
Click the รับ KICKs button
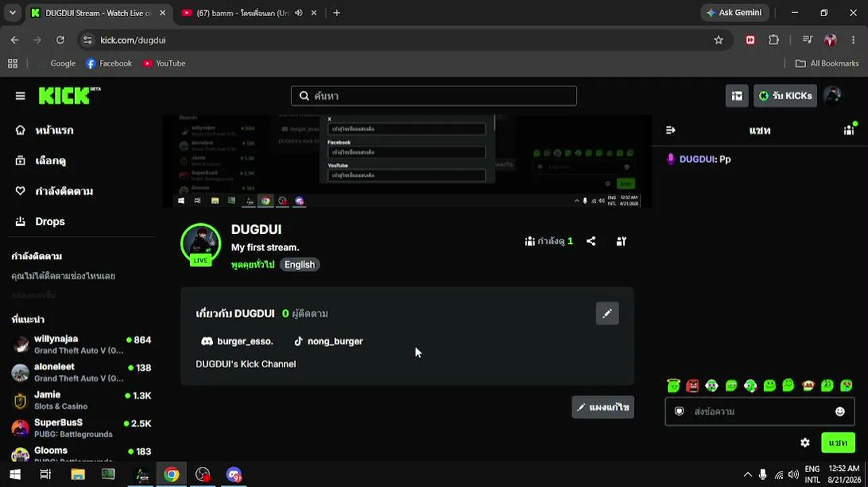tap(786, 96)
